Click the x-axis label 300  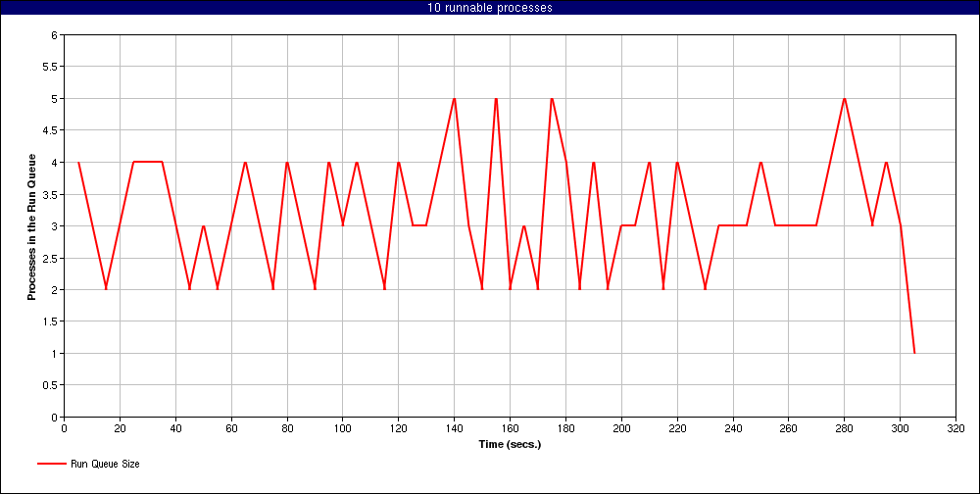click(900, 428)
